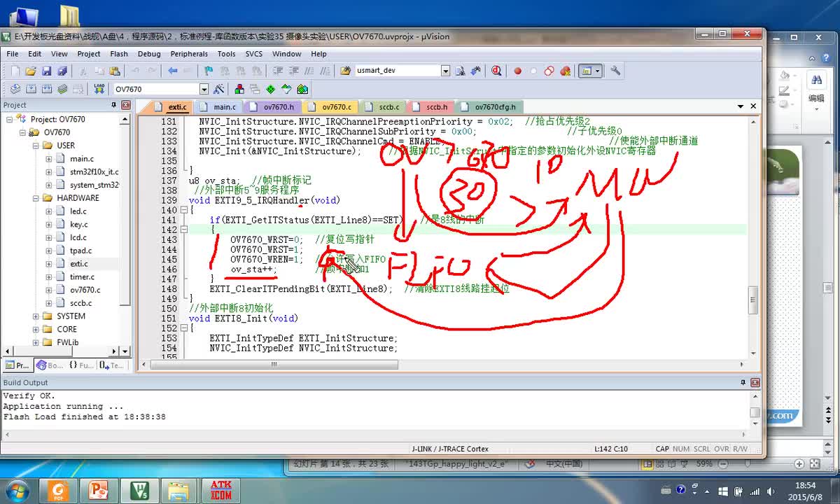840x504 pixels.
Task: Start debug session magnifier icon
Action: coord(496,71)
